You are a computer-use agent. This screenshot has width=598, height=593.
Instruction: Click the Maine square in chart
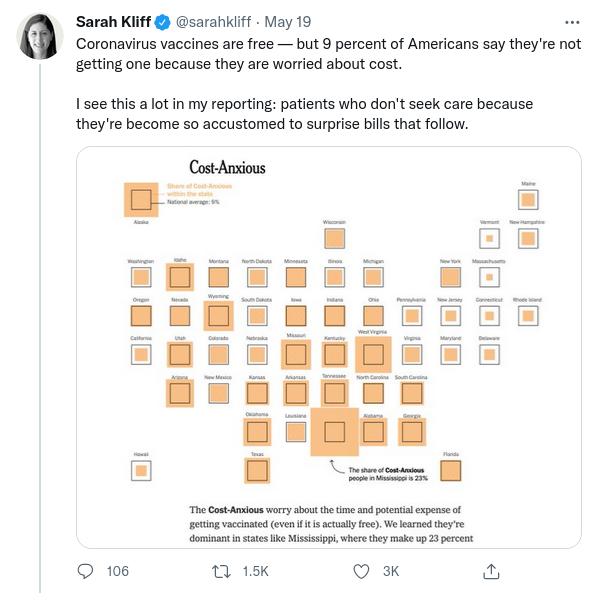point(528,199)
